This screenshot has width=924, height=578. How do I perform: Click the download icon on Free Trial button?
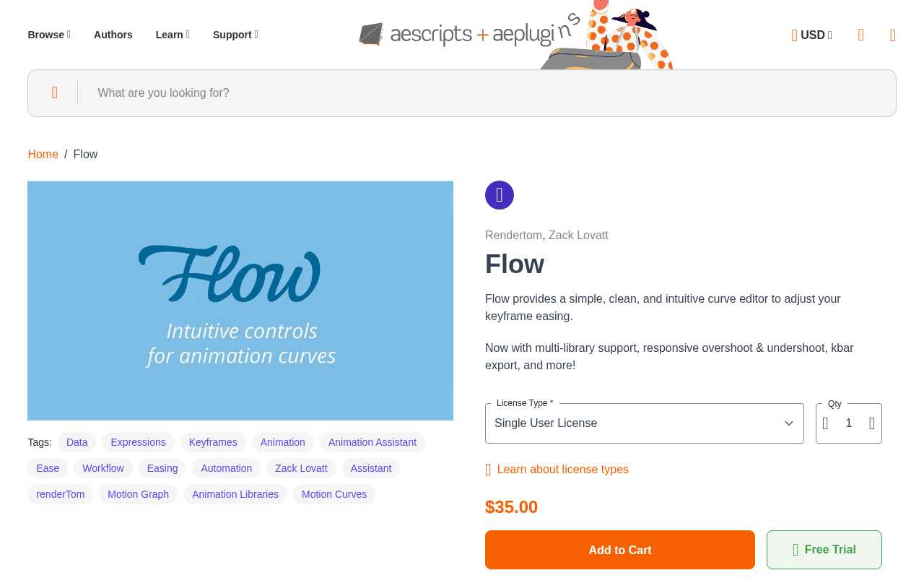click(795, 549)
